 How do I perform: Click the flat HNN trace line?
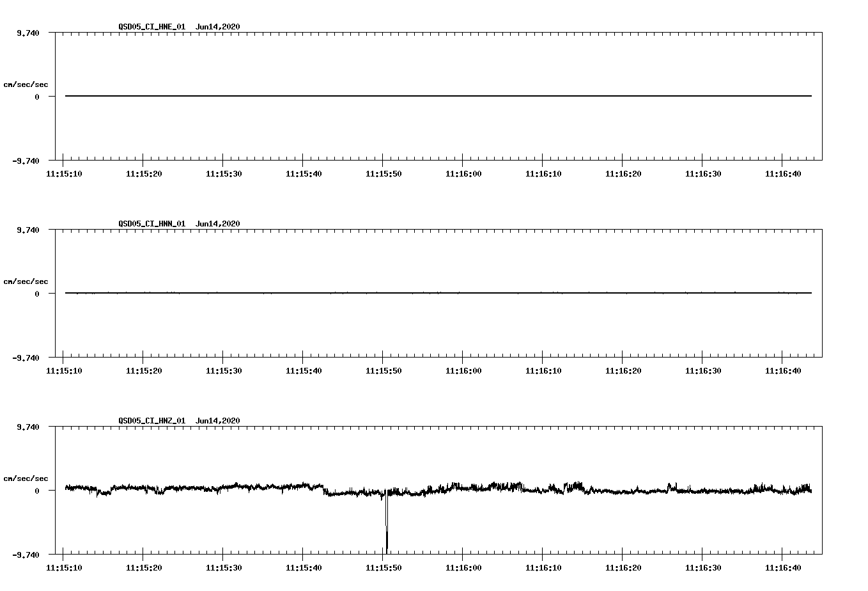click(438, 293)
